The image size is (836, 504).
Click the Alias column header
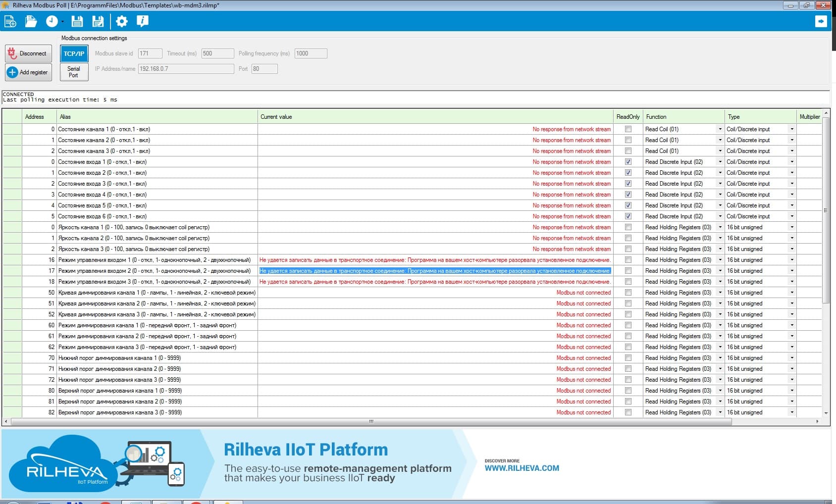pos(157,117)
